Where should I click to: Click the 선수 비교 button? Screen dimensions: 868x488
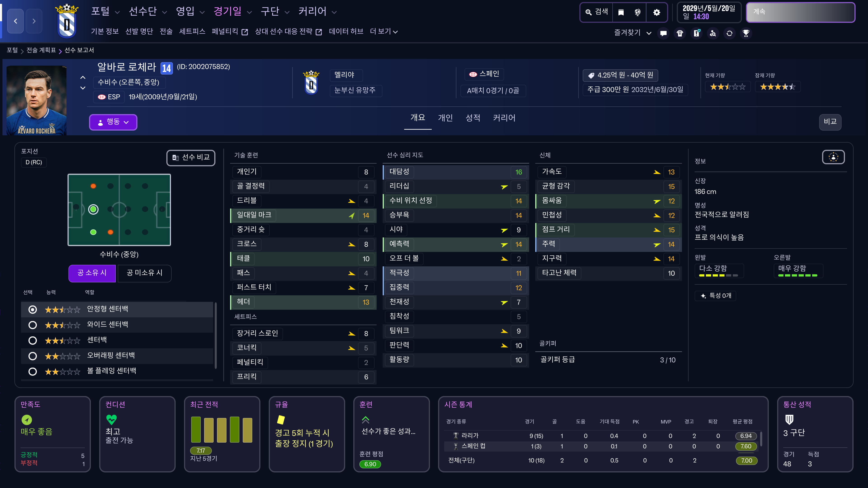(x=191, y=158)
